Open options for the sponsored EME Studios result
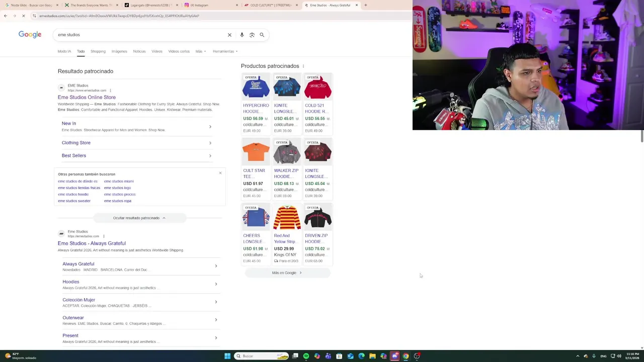The image size is (644, 362). [110, 90]
